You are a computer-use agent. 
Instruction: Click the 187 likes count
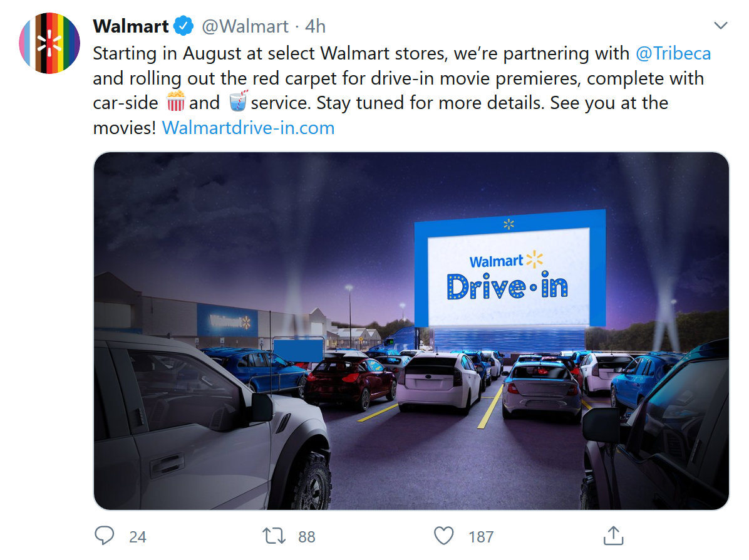click(481, 537)
